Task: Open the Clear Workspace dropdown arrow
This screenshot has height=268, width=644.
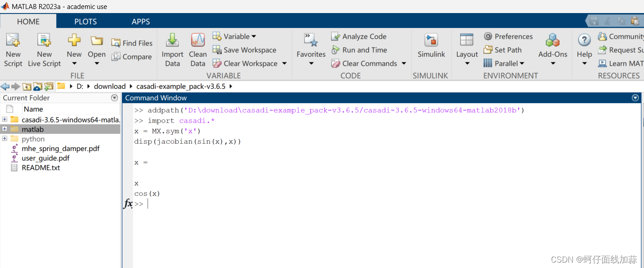Action: (x=284, y=63)
